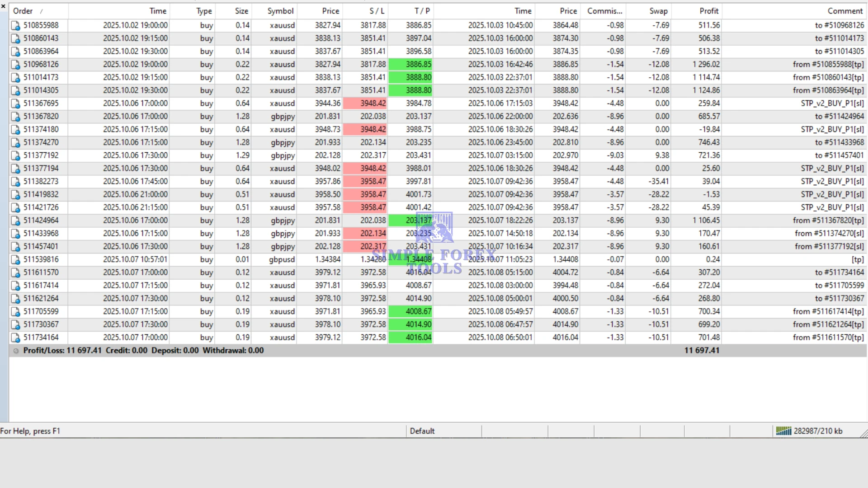Click the order icon for trade 511734164

[x=16, y=338]
